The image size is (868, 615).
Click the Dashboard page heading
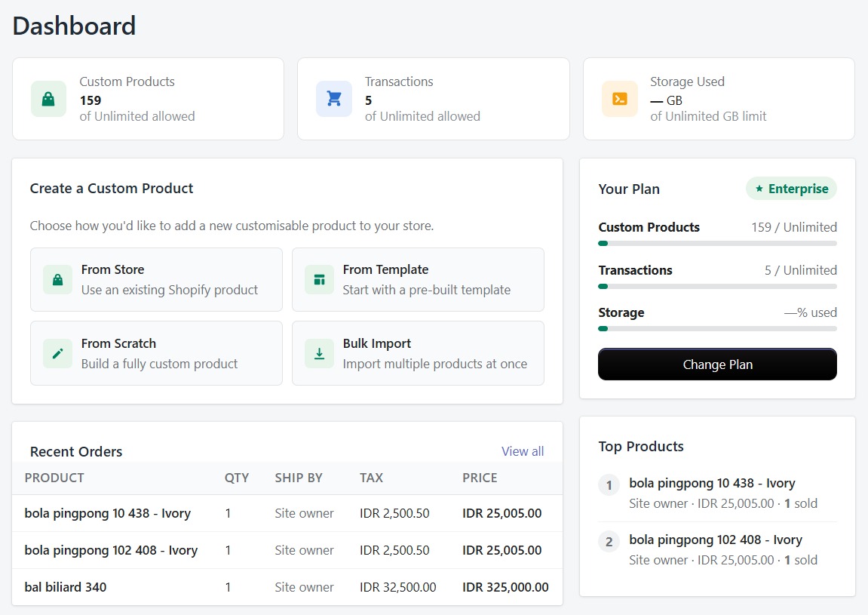click(73, 26)
